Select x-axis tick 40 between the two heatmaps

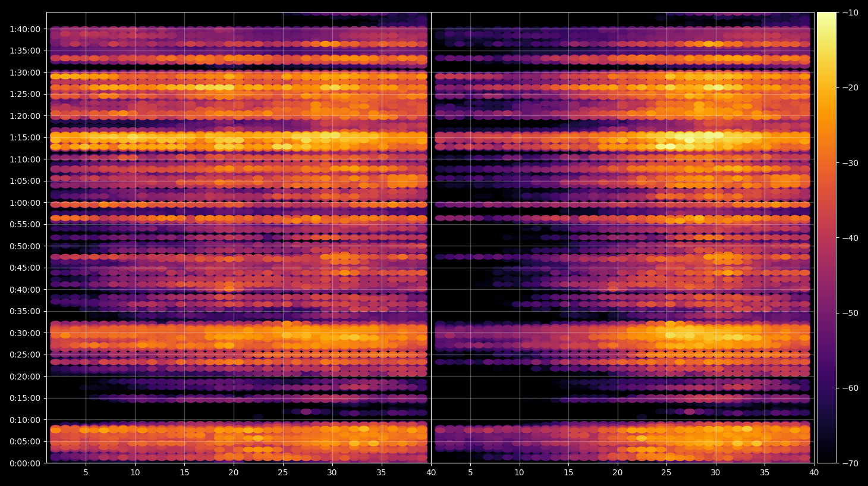point(431,473)
